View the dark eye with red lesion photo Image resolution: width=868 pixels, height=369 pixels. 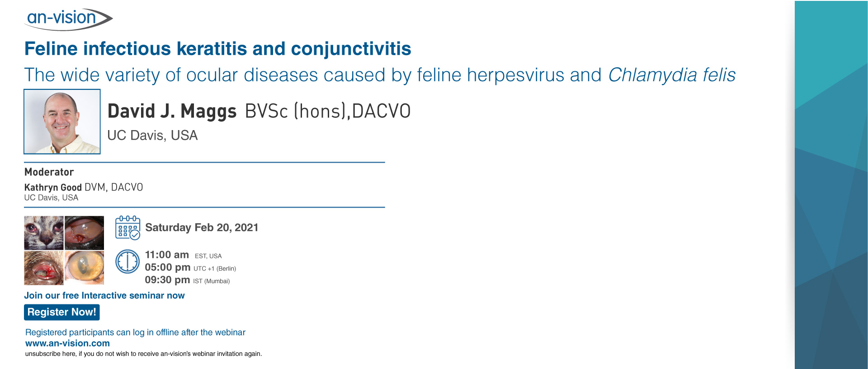coord(84,233)
